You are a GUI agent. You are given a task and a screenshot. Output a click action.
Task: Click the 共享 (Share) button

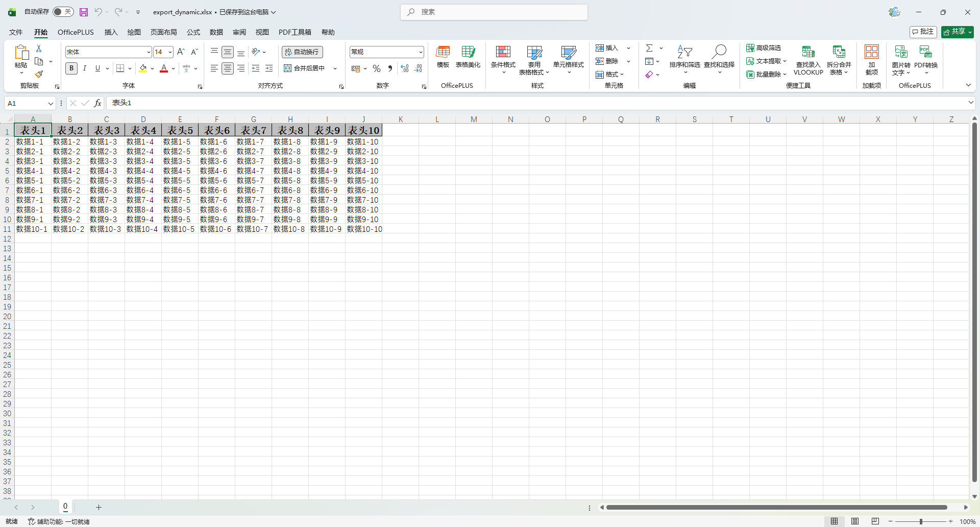pyautogui.click(x=957, y=32)
